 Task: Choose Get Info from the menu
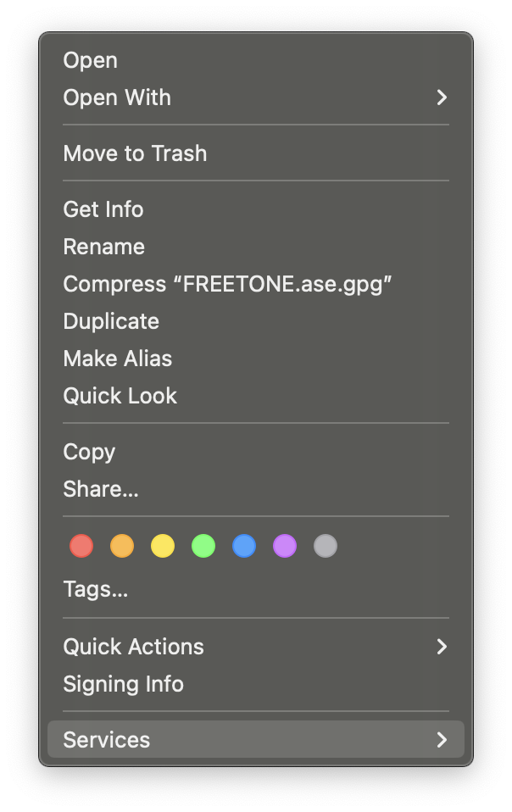(x=103, y=209)
